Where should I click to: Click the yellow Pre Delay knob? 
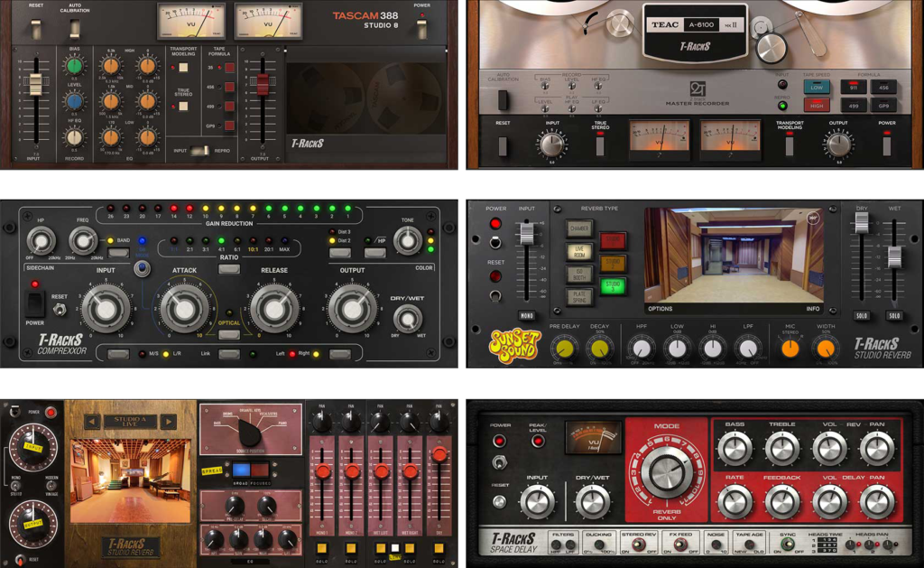pos(564,349)
